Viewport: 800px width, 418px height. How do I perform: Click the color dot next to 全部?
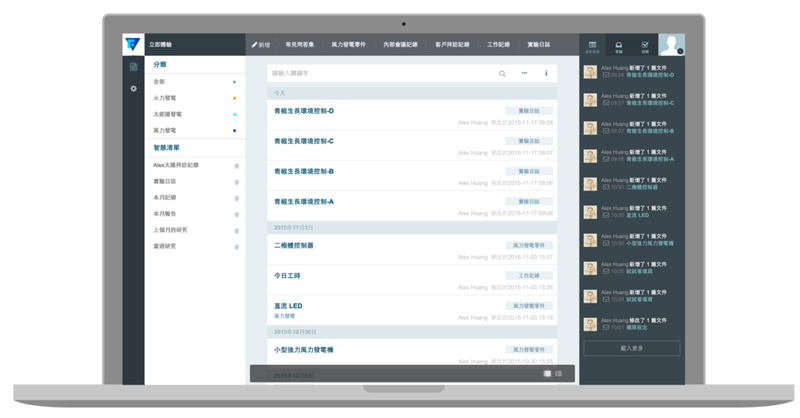tap(234, 82)
